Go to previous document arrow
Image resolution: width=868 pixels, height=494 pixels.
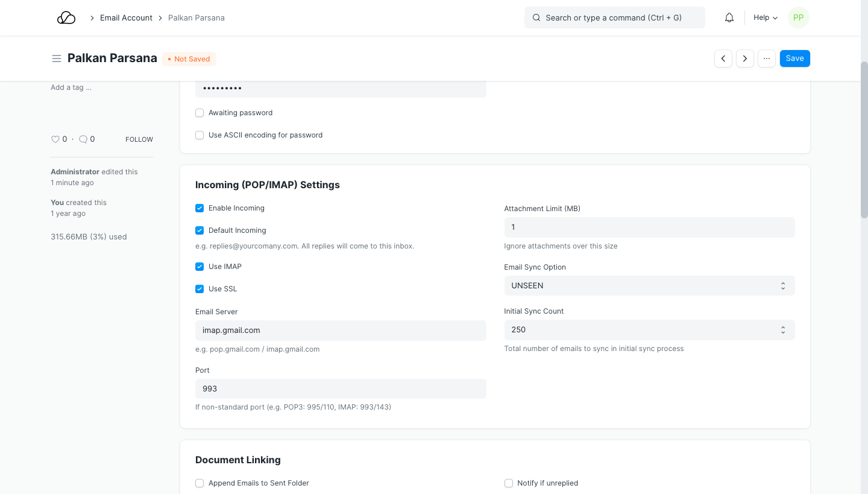tap(723, 59)
